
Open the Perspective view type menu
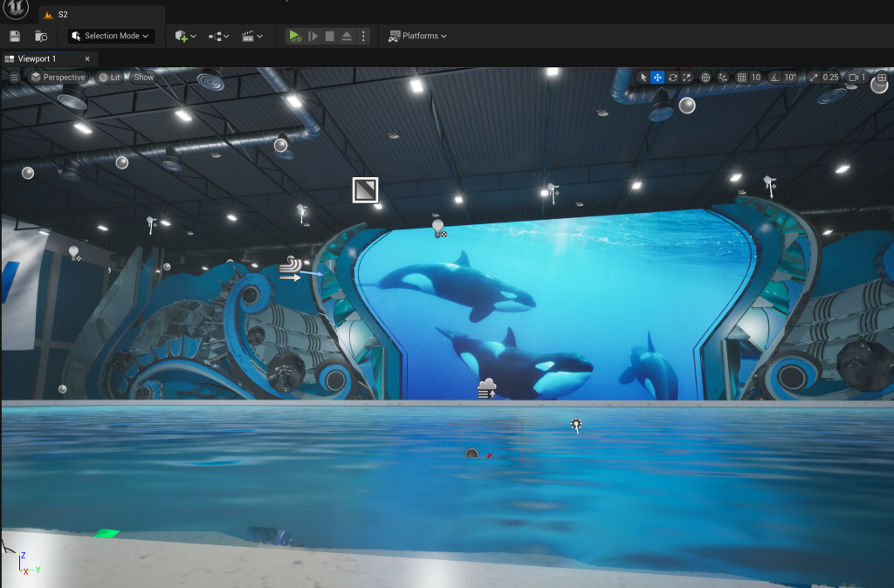click(58, 77)
